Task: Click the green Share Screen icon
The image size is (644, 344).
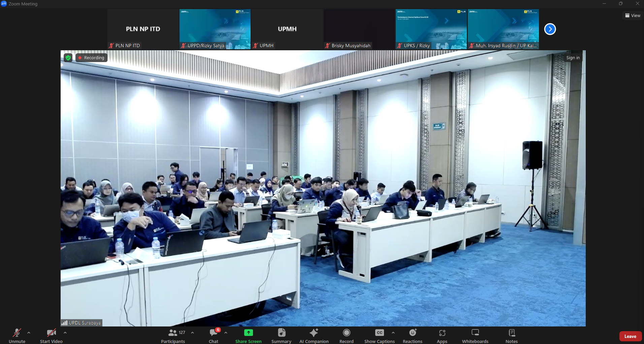Action: tap(248, 333)
